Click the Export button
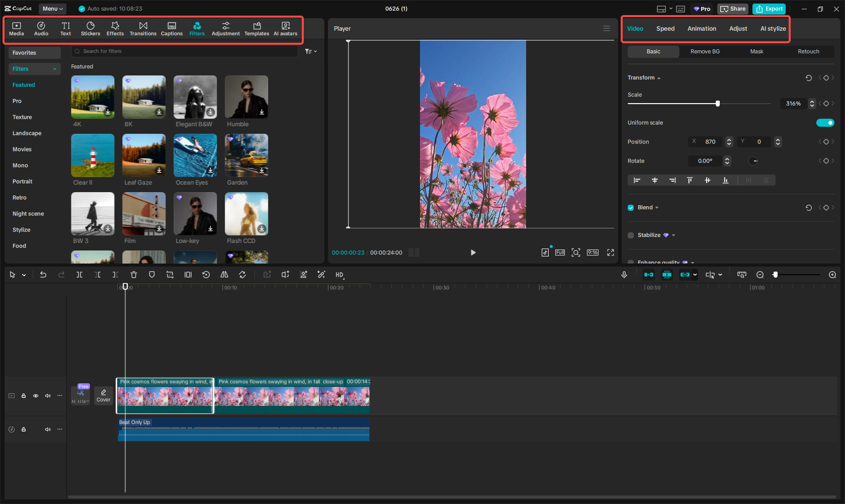The width and height of the screenshot is (845, 504). pos(769,9)
